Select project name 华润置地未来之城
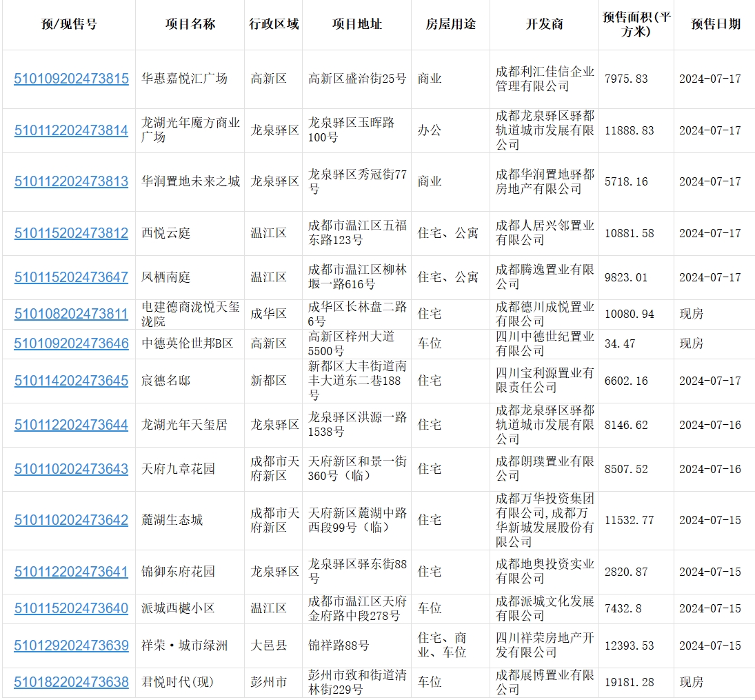Image resolution: width=755 pixels, height=700 pixels. (190, 181)
